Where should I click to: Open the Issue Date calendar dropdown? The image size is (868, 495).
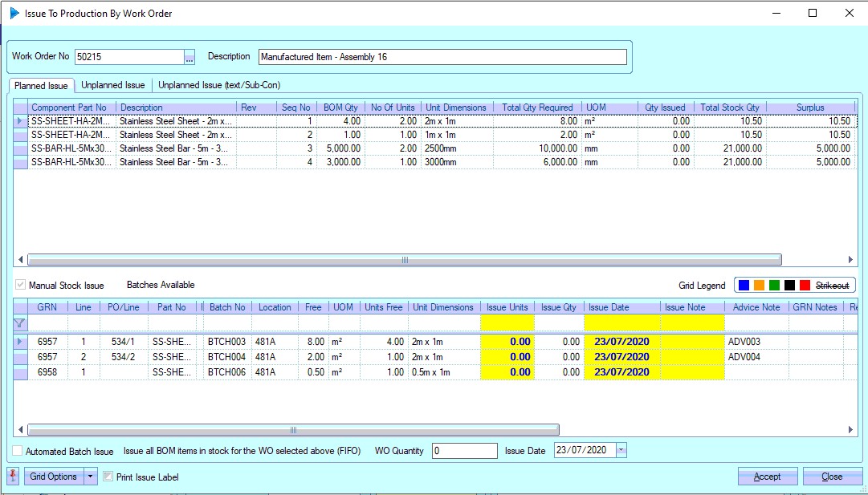tap(621, 451)
